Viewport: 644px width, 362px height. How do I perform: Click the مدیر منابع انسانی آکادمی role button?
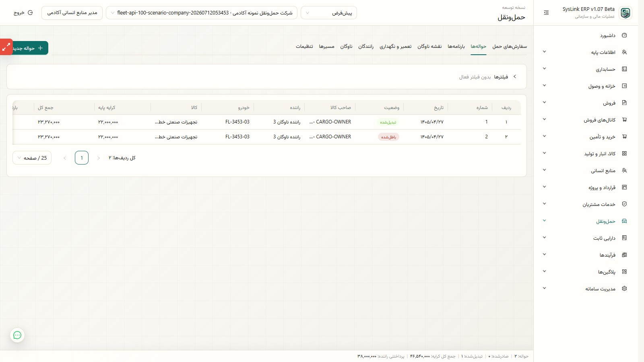[72, 13]
